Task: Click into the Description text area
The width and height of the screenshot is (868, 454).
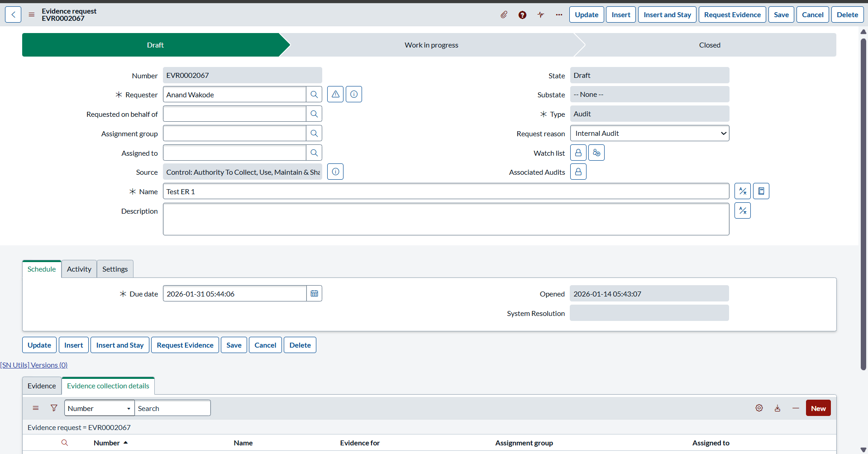Action: pyautogui.click(x=446, y=219)
